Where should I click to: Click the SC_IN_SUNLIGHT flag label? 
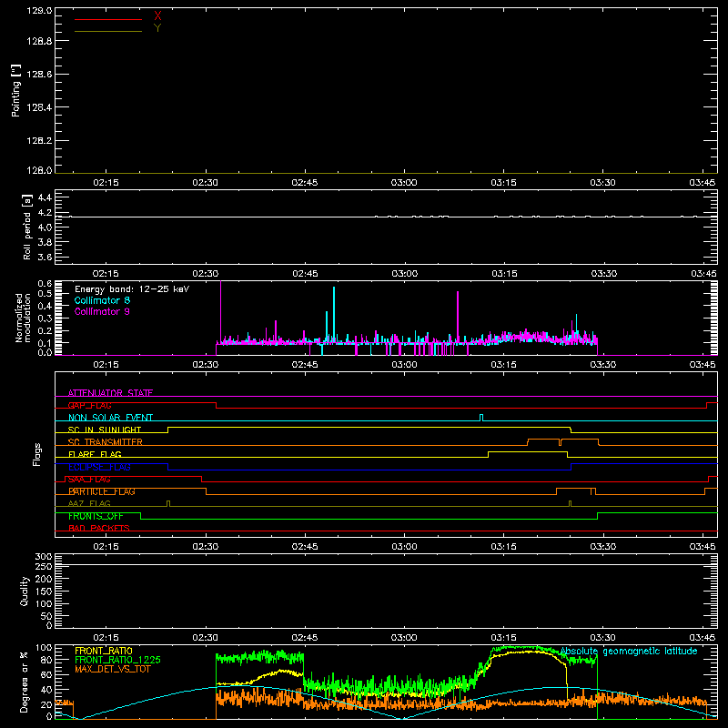coord(105,430)
